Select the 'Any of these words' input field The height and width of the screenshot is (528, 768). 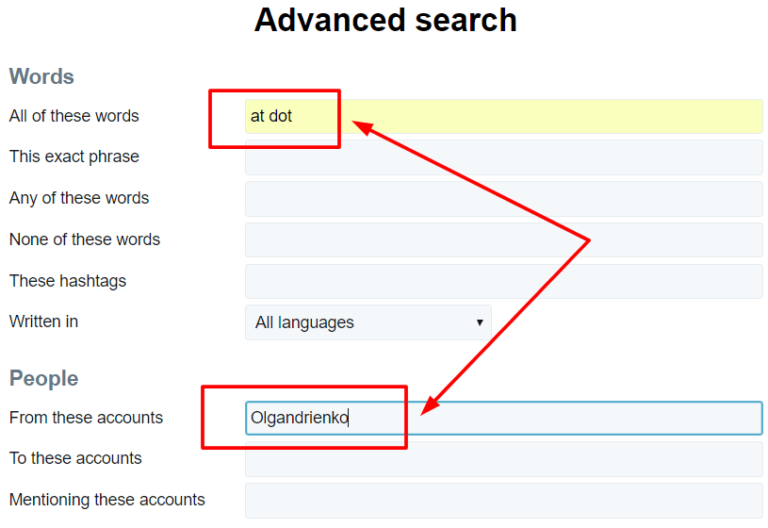coord(504,199)
